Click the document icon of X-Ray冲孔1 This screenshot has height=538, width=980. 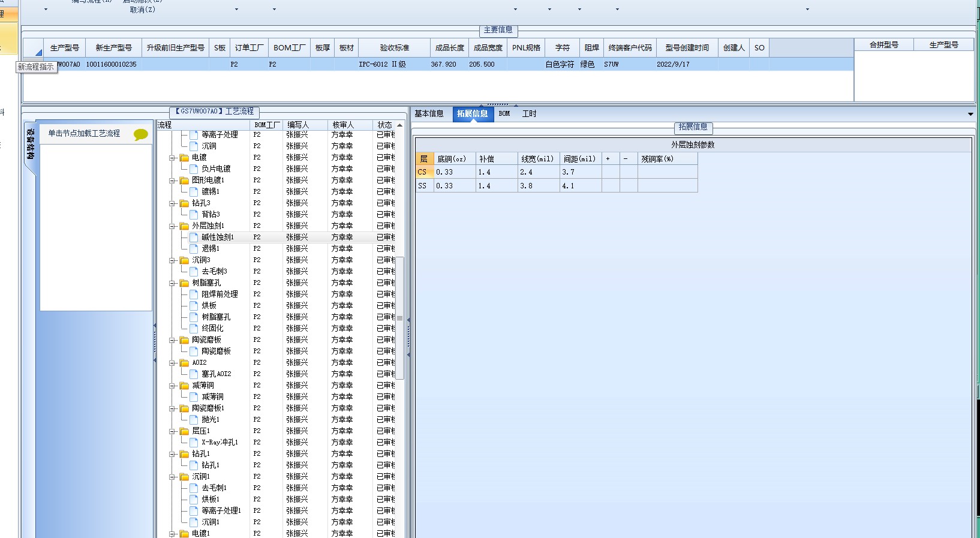click(194, 442)
